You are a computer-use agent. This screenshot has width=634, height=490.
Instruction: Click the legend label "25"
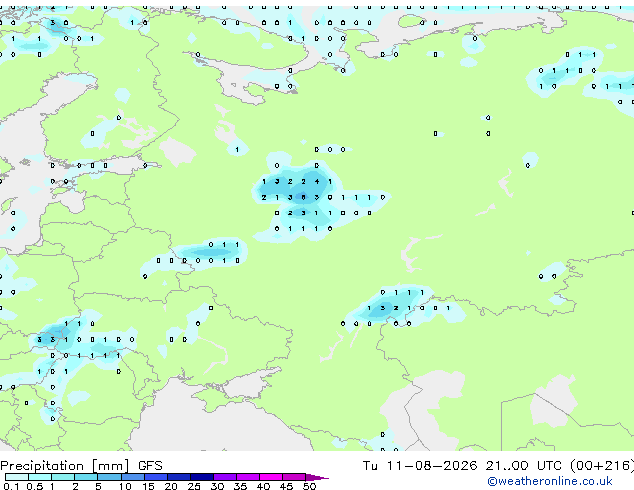194,486
